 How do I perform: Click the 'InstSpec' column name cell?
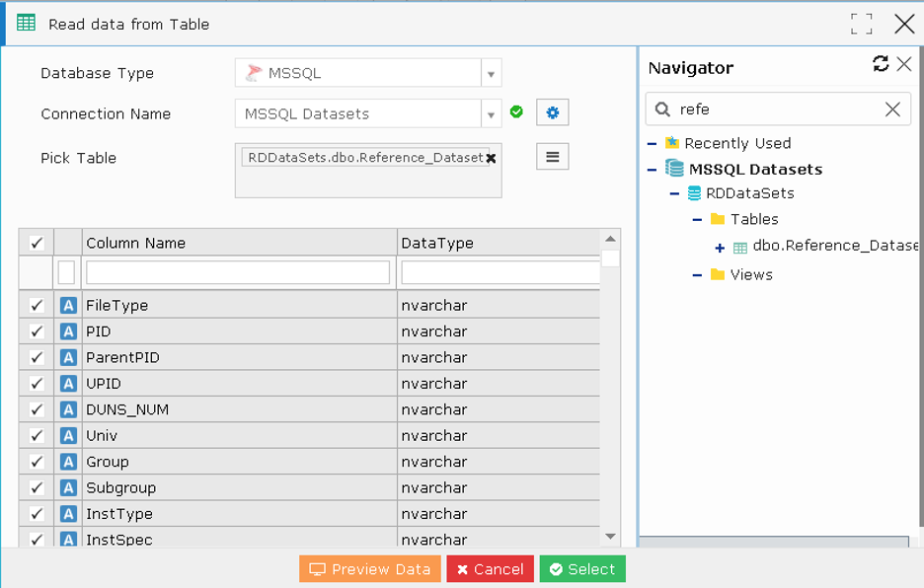tap(239, 539)
